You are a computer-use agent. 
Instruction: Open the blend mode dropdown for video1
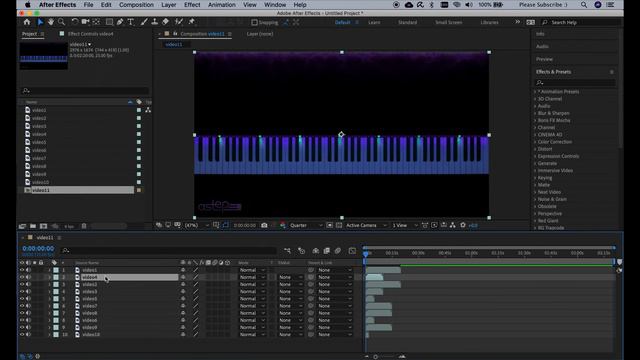pos(252,270)
